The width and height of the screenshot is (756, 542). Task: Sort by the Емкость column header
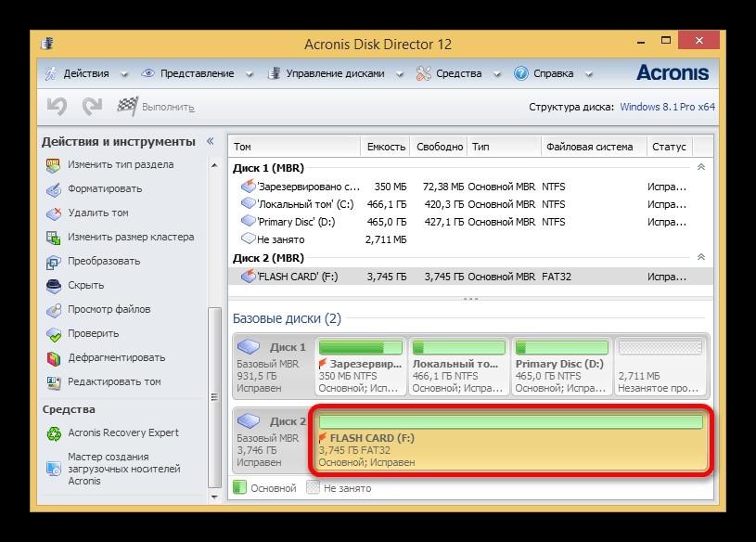tap(386, 147)
